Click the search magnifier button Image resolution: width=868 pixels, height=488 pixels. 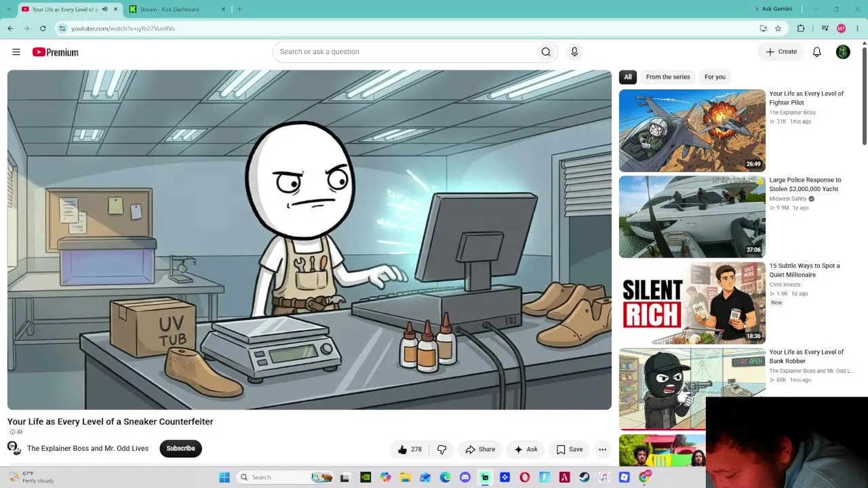[546, 52]
